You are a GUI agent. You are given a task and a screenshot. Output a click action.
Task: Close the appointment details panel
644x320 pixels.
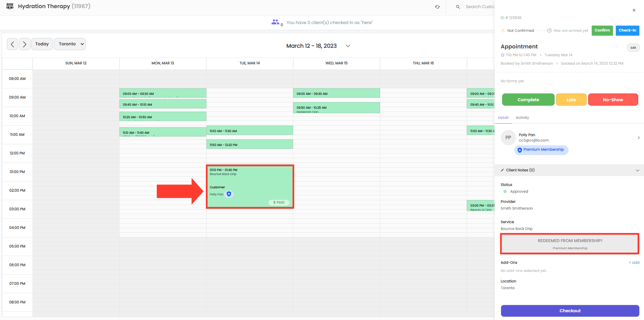coord(634,10)
